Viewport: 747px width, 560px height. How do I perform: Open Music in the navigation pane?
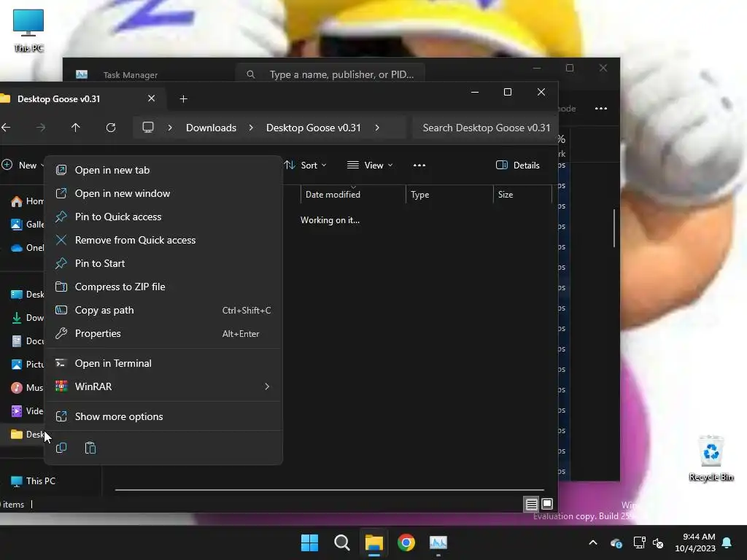click(x=27, y=388)
